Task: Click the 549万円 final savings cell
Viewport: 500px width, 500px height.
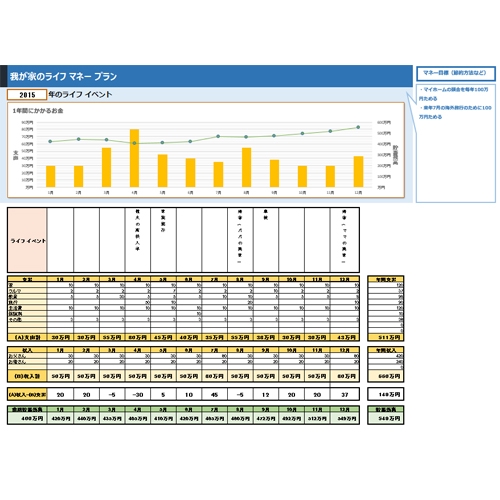Action: [386, 418]
